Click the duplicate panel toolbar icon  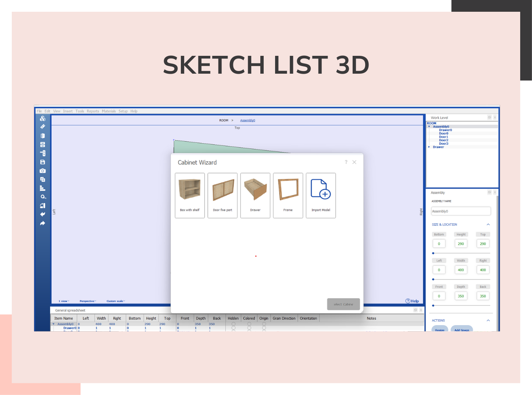click(43, 179)
